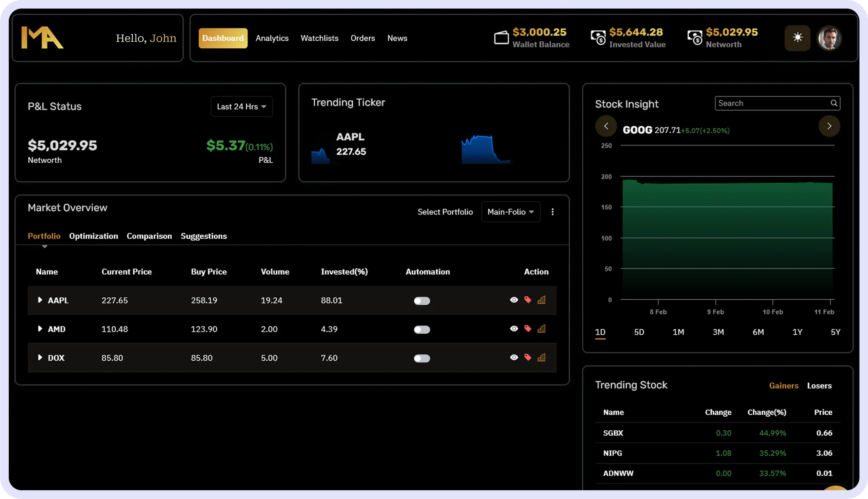Select the 5D chart range
This screenshot has width=868, height=499.
pyautogui.click(x=639, y=332)
